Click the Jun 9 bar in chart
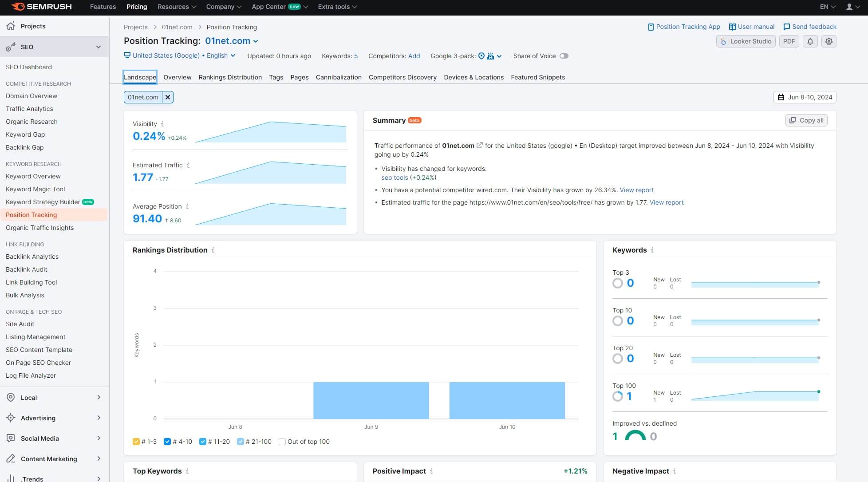Viewport: 868px width, 482px height. 371,400
